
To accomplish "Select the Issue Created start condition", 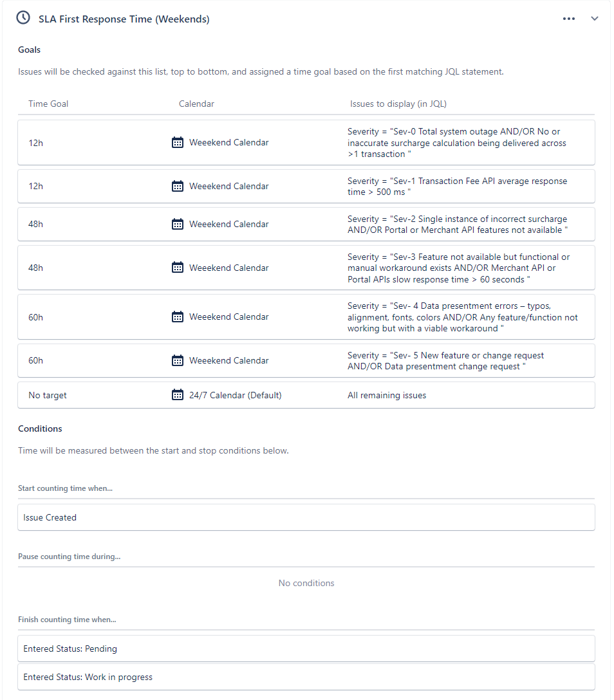I will [306, 517].
